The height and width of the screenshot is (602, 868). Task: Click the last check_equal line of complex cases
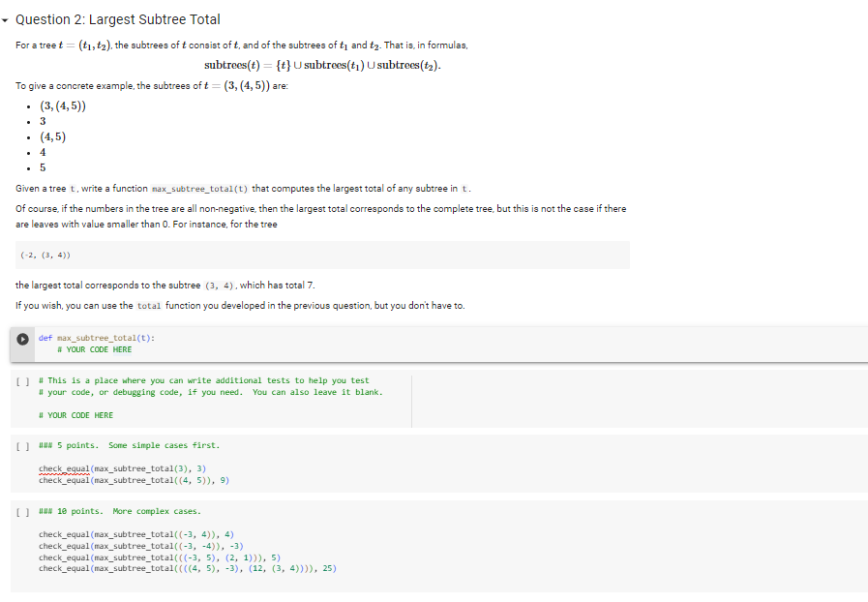pyautogui.click(x=184, y=568)
